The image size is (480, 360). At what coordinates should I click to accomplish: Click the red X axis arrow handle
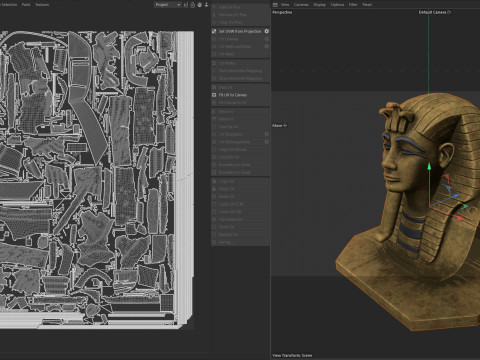pos(460,218)
